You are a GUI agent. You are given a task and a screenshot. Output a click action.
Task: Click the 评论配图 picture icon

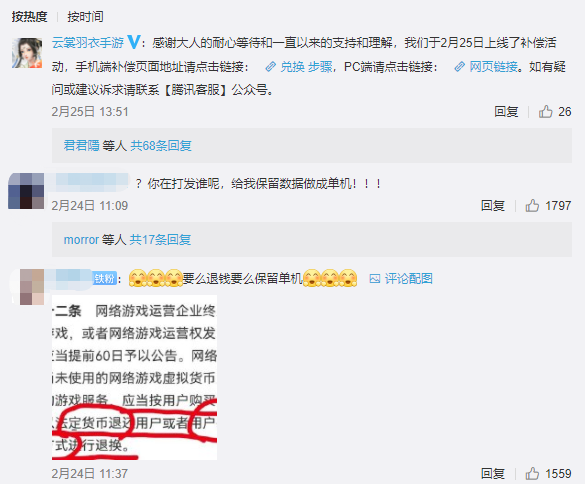(375, 279)
